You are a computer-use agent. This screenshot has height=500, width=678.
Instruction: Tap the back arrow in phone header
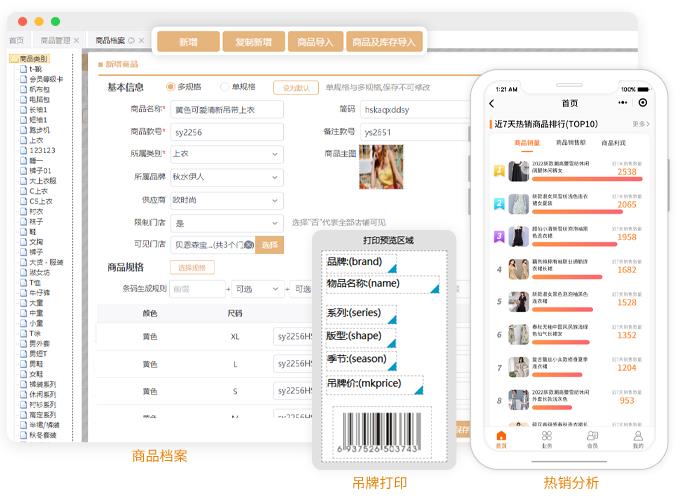492,103
